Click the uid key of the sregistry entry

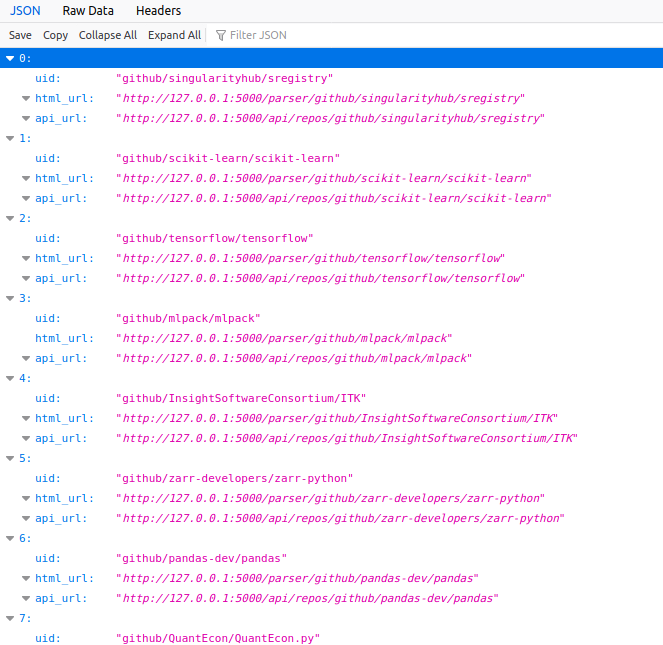point(48,78)
